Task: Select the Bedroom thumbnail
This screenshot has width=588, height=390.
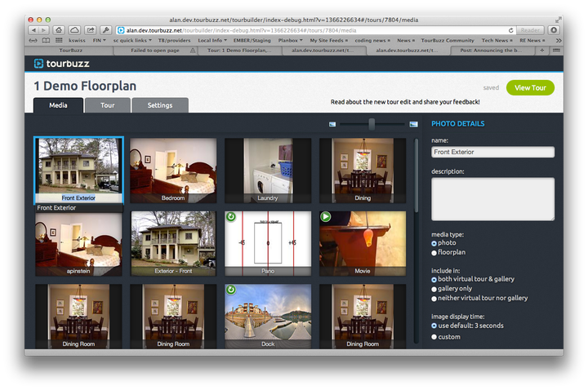Action: point(173,171)
